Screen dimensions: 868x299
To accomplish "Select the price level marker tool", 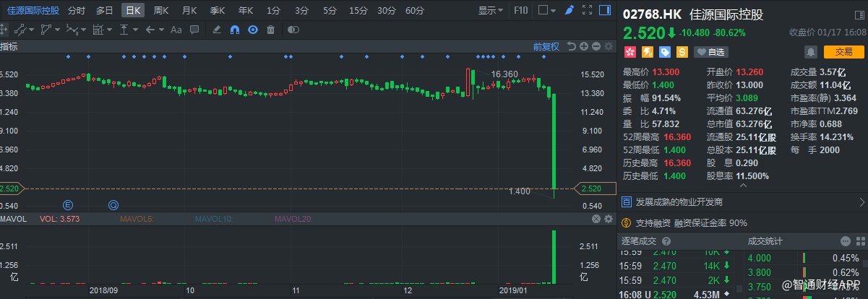I will [x=124, y=30].
